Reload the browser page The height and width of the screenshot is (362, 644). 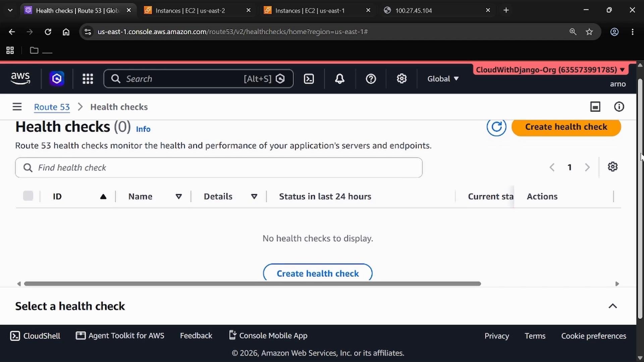(48, 32)
